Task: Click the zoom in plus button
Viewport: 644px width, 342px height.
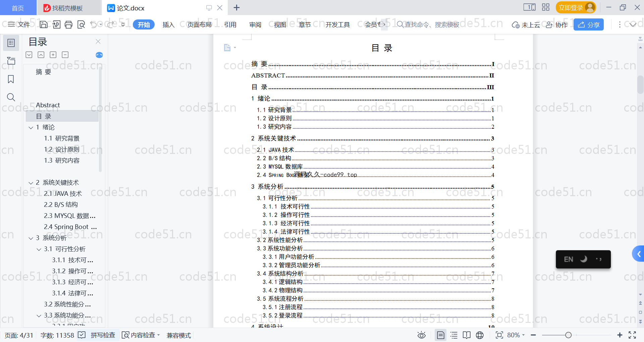Action: click(620, 335)
